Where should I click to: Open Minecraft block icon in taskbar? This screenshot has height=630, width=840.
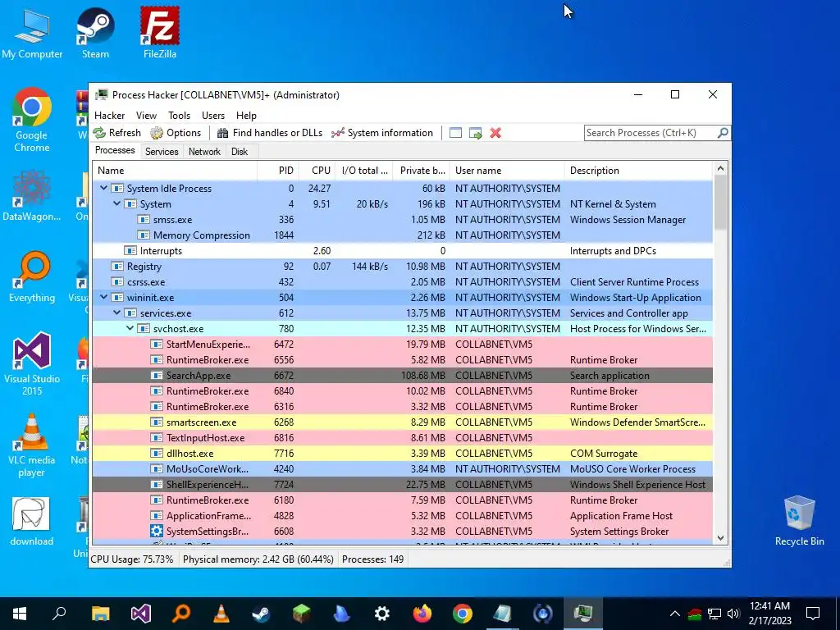pos(302,614)
